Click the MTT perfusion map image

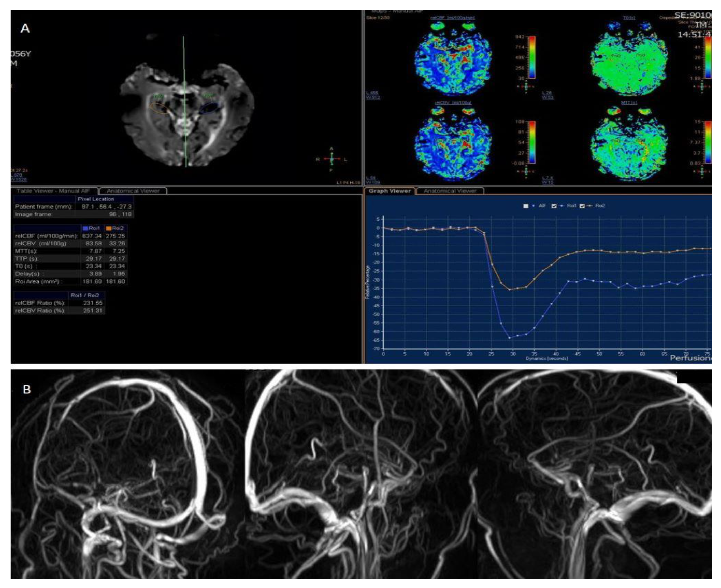[629, 144]
